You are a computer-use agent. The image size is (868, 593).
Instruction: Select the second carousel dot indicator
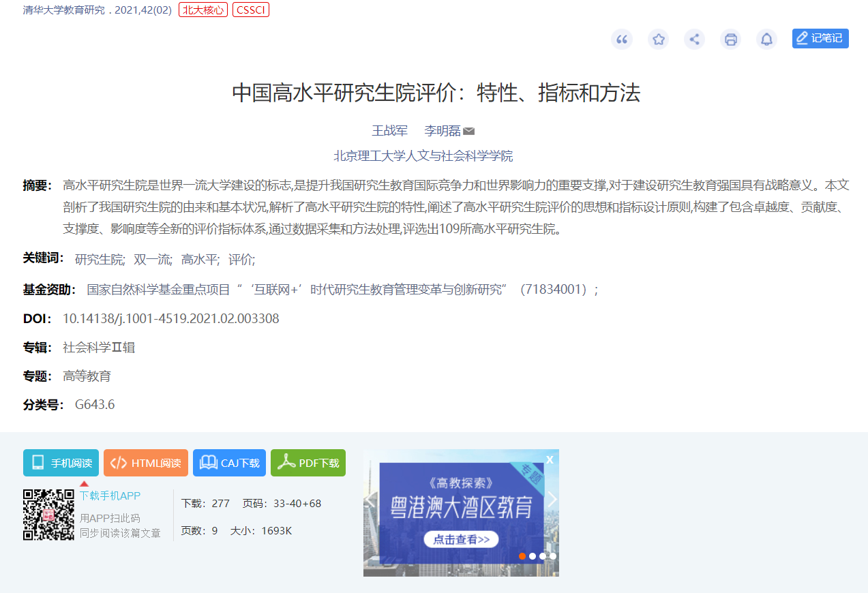click(533, 556)
